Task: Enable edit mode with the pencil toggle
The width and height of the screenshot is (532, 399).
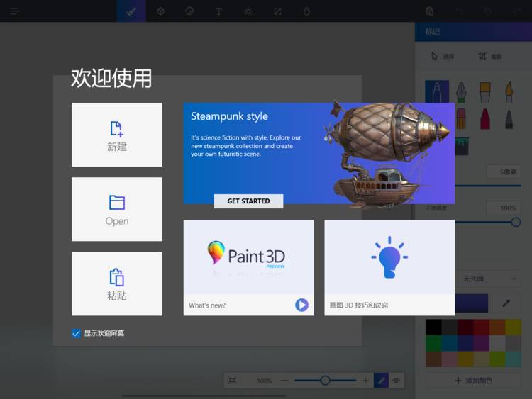Action: click(x=381, y=381)
